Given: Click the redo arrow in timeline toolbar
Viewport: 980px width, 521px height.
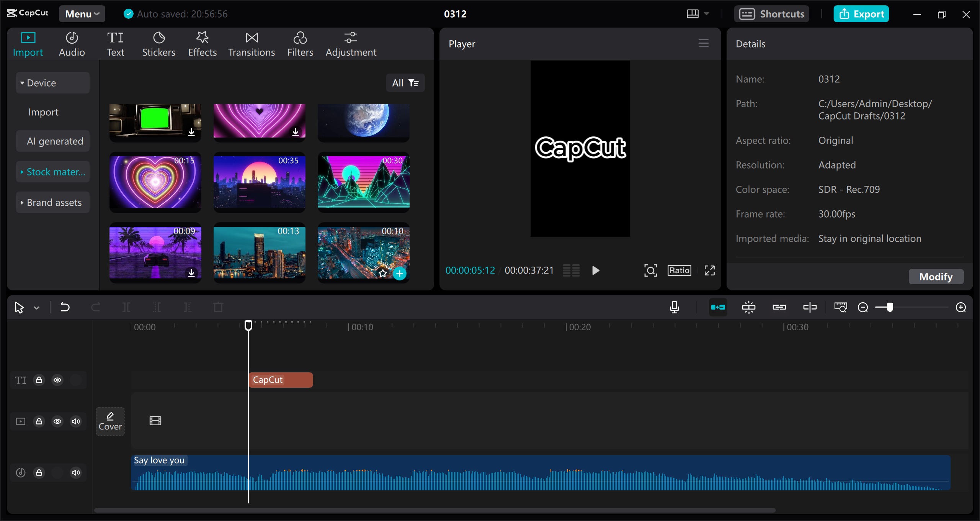Looking at the screenshot, I should [96, 307].
